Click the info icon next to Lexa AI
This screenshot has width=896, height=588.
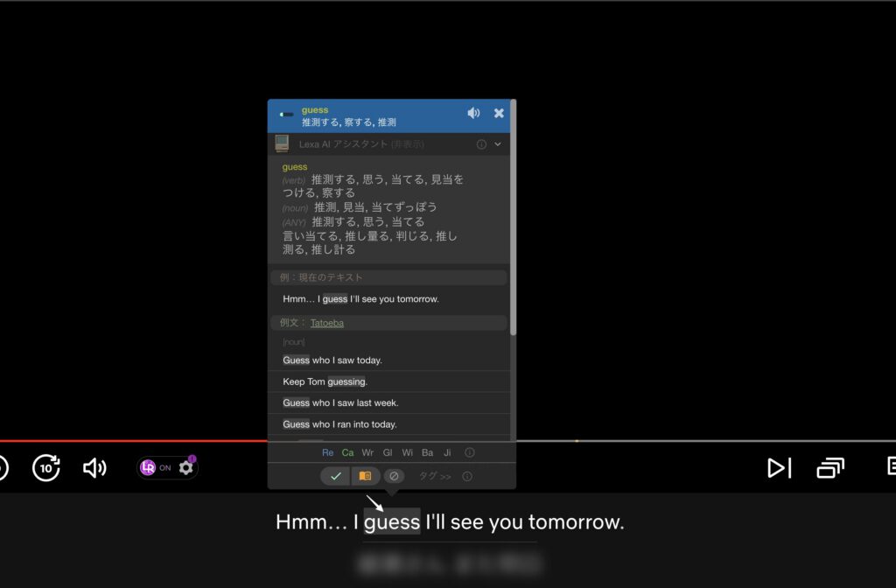481,143
